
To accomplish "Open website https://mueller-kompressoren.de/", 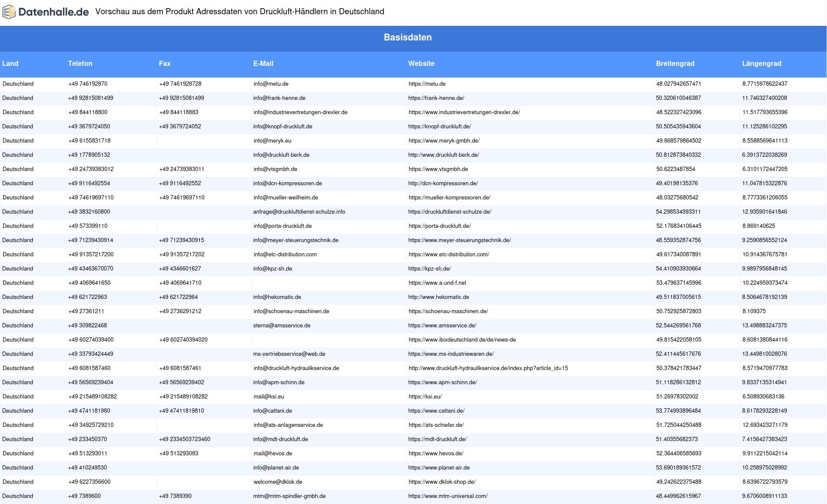I will coord(449,198).
